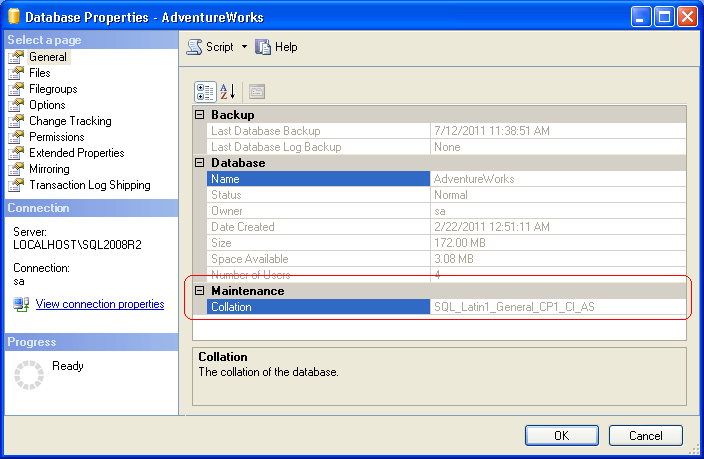
Task: Select the Last Database Log Backup row
Action: [x=446, y=147]
